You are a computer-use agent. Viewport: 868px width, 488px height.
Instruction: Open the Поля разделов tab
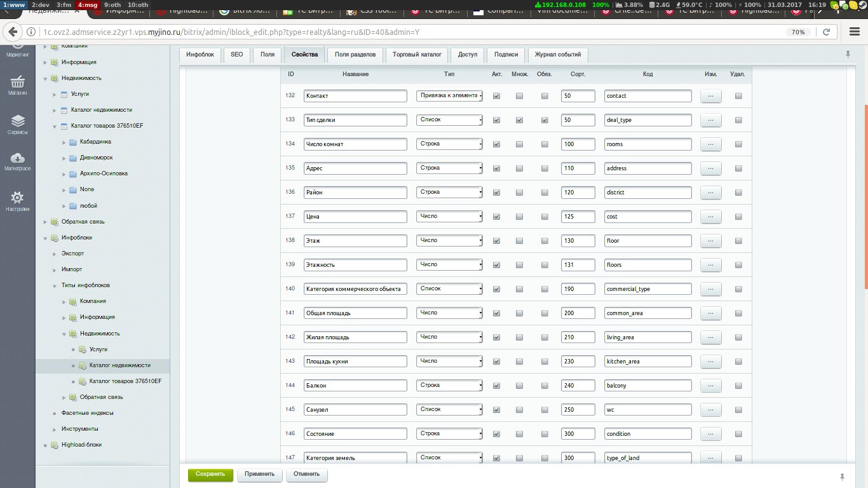click(355, 55)
